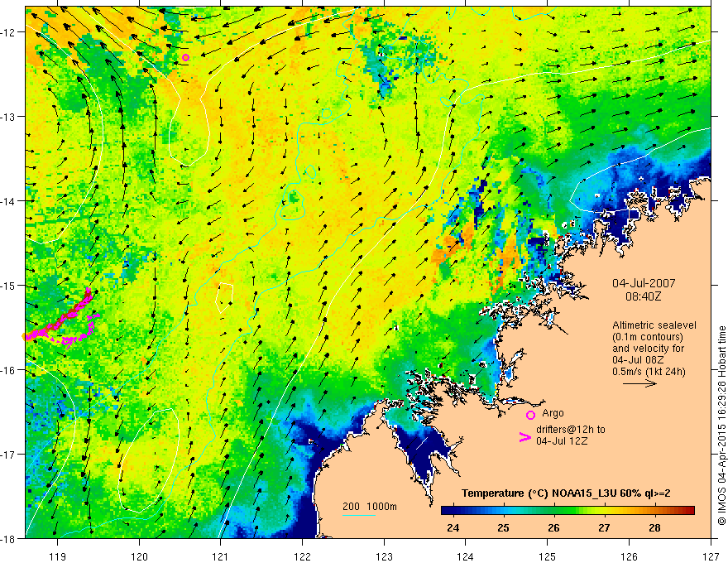728x563 pixels.
Task: Click the -12 latitude axis label
Action: (8, 32)
